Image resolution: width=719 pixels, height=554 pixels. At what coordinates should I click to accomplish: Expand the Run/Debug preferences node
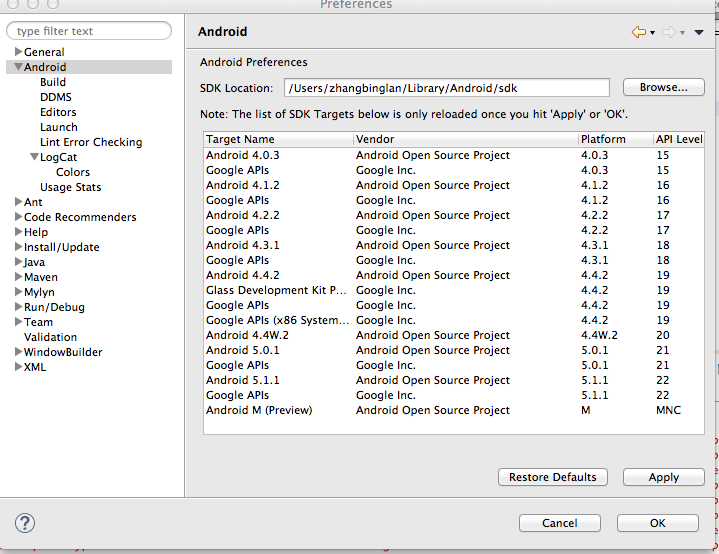pos(18,307)
